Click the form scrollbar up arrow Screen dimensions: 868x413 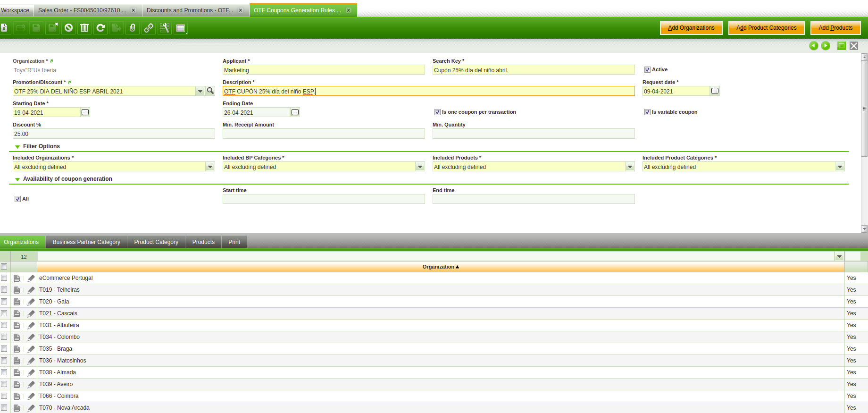864,57
